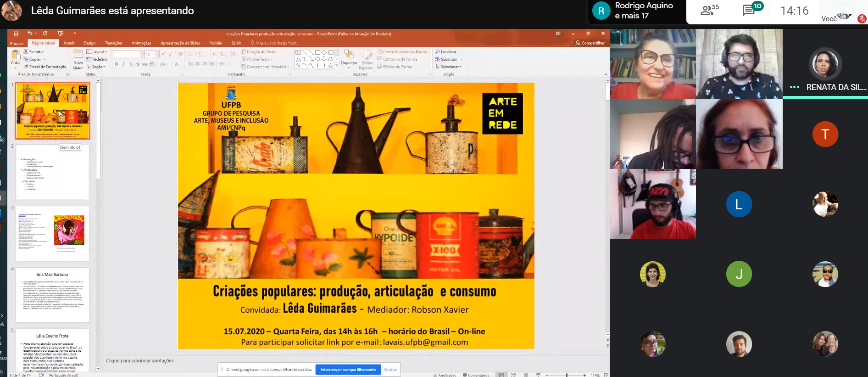Select slide 4 thumbnail Ana Mae Barbosa
This screenshot has width=868, height=377.
coord(52,295)
